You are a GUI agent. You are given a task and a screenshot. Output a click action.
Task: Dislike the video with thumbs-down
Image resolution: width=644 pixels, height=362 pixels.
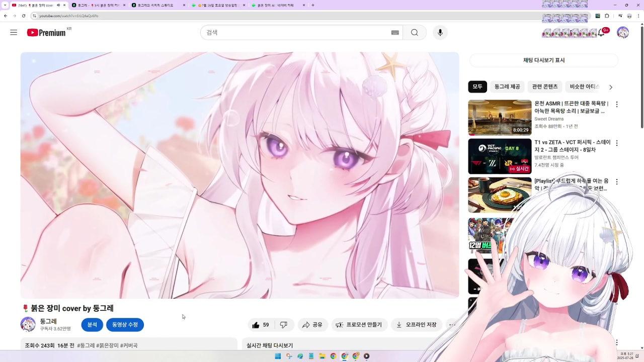click(x=284, y=325)
